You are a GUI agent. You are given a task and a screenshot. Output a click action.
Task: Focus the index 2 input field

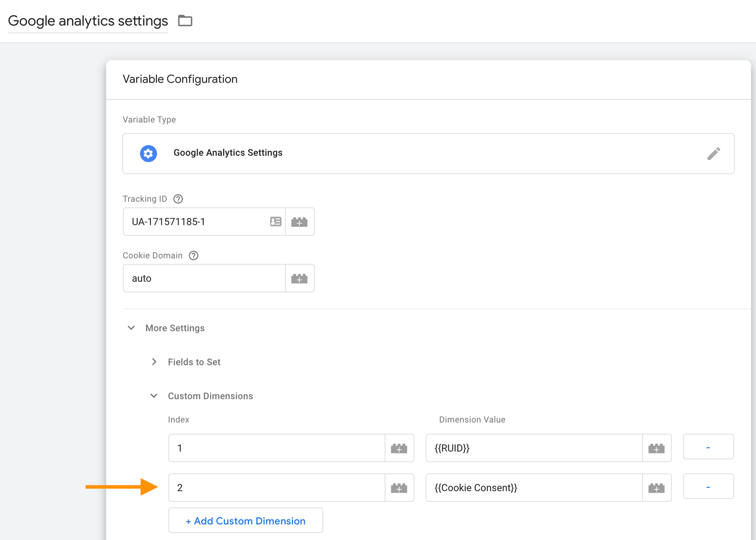click(x=277, y=488)
